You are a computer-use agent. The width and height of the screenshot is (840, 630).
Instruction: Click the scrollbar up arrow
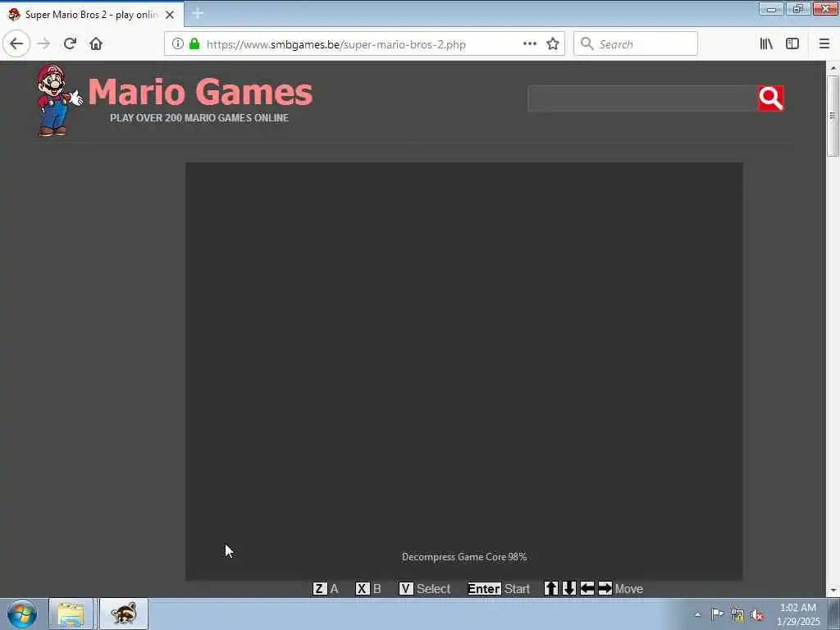coord(833,68)
